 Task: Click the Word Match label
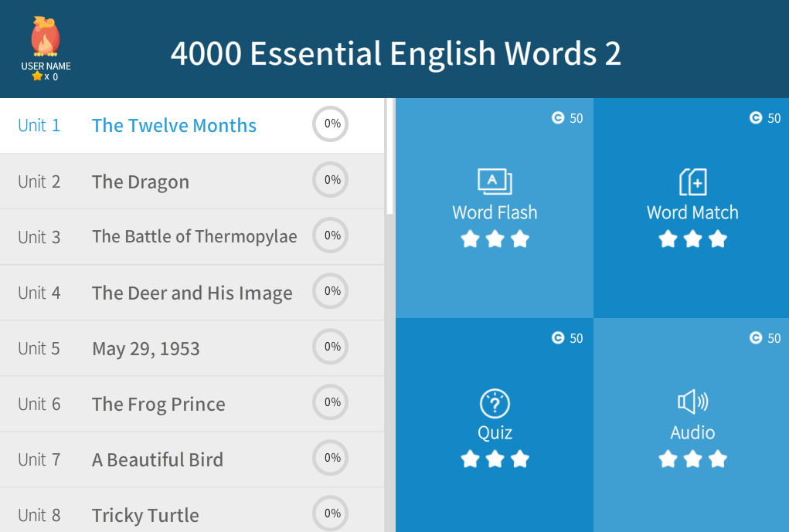tap(693, 212)
